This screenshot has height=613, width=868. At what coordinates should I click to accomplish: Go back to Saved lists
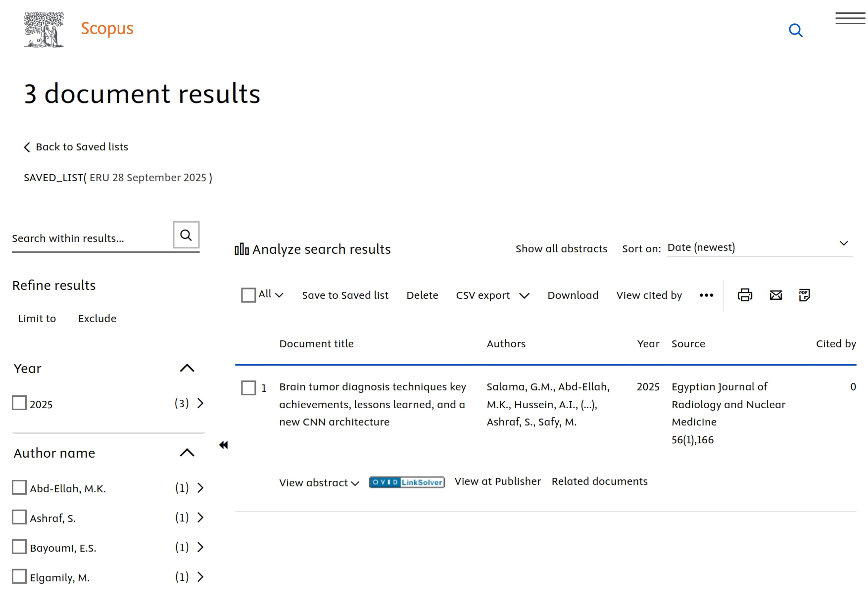click(x=76, y=147)
